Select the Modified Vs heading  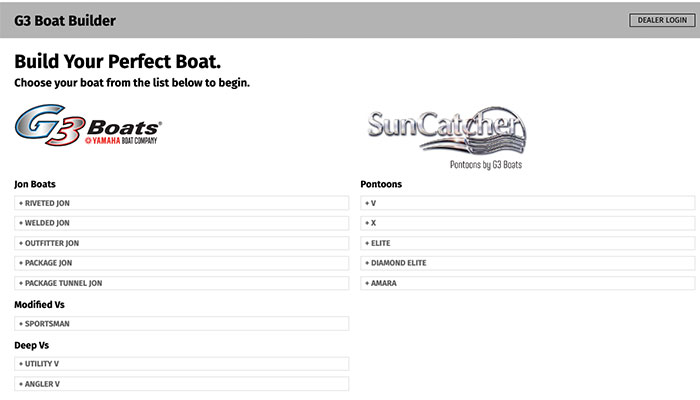[39, 304]
